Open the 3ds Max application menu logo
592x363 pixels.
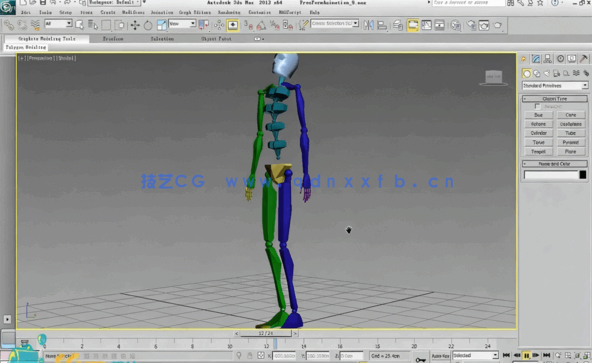click(7, 6)
